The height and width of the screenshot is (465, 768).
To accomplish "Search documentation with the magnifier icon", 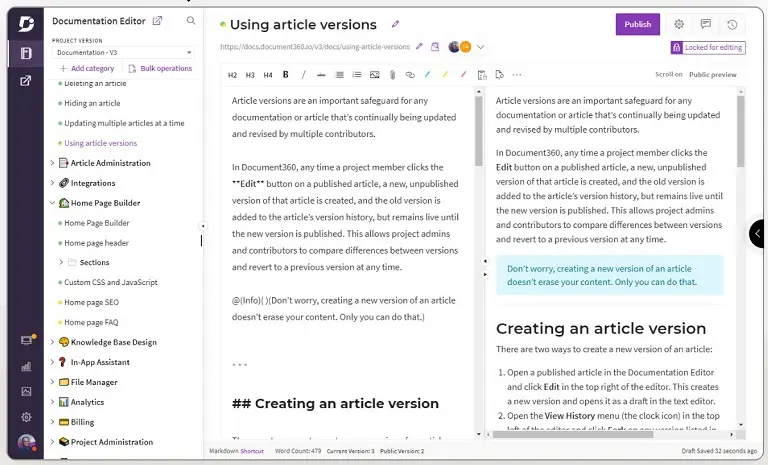I will (191, 20).
